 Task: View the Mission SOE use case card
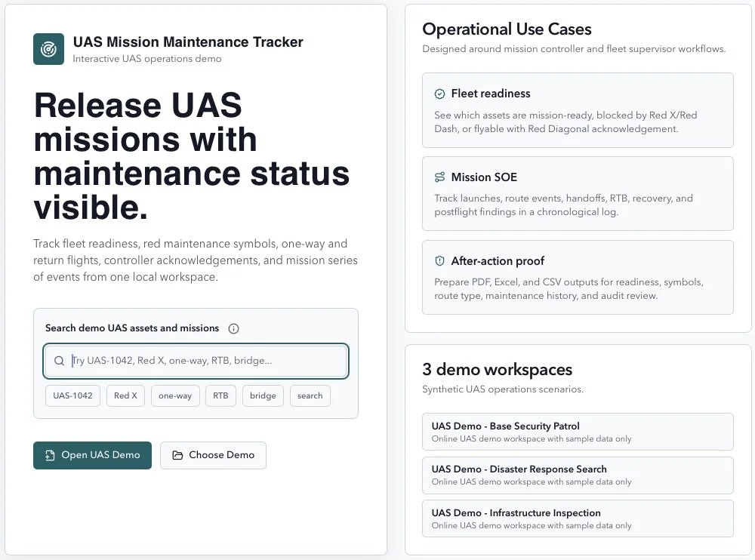click(x=578, y=193)
